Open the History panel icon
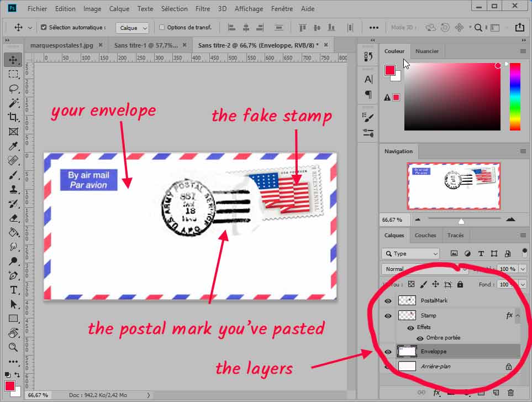532x402 pixels. (x=368, y=56)
